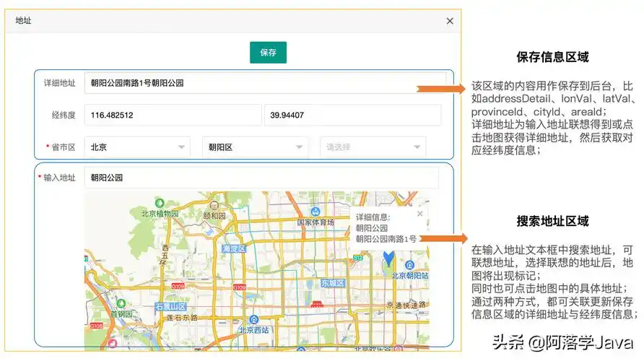Open the 请选择 area dropdown
Viewport: 644px width, 361px height.
(x=373, y=147)
